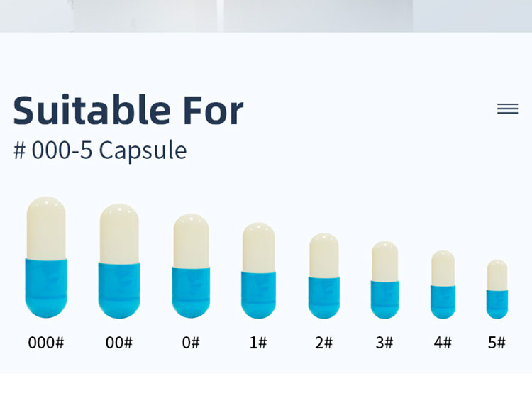Select the 2# capsule image
This screenshot has width=532, height=408.
(324, 276)
